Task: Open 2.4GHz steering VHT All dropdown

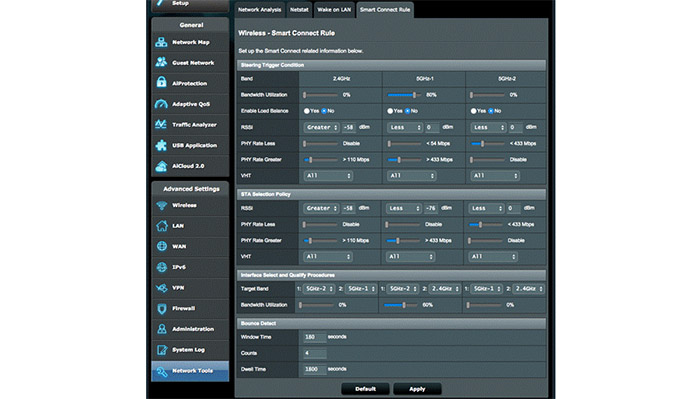Action: pos(328,176)
